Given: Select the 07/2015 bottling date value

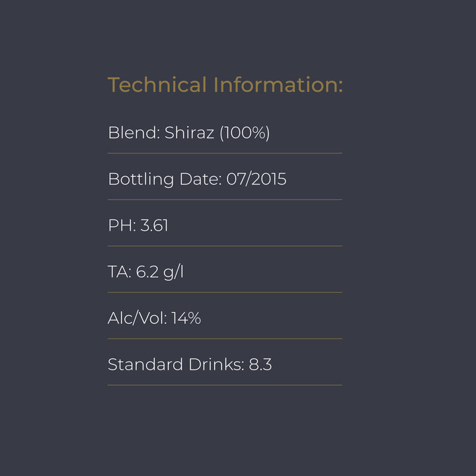Looking at the screenshot, I should 257,179.
